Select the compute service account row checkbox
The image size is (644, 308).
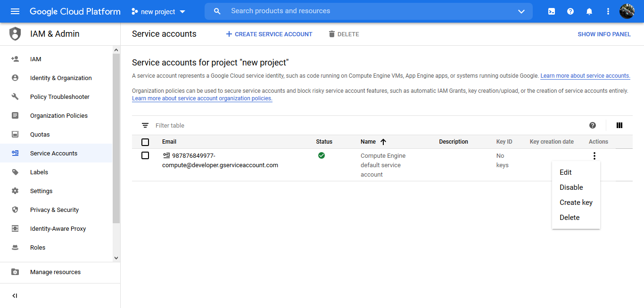coord(145,155)
